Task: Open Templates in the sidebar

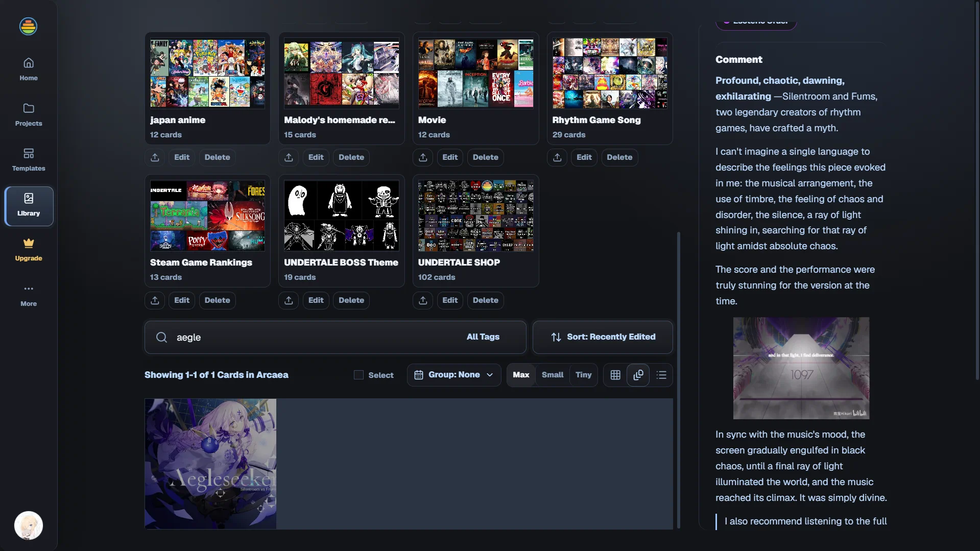Action: pos(29,159)
